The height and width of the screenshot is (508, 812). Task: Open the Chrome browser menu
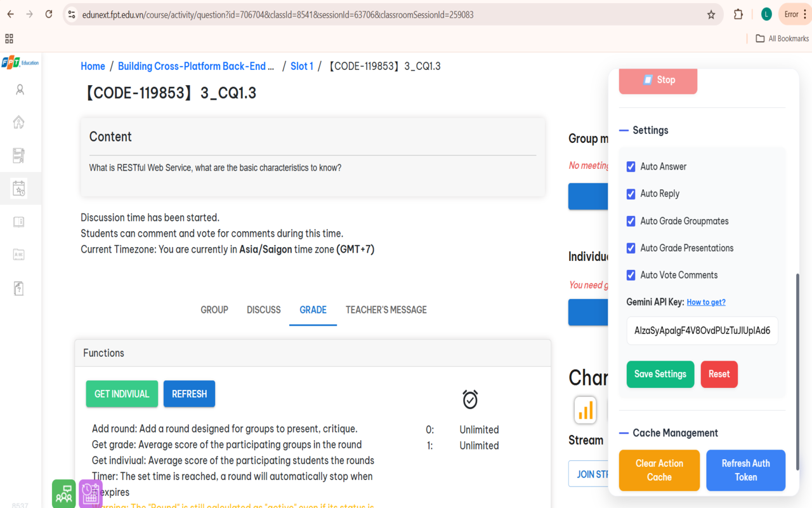pyautogui.click(x=804, y=14)
